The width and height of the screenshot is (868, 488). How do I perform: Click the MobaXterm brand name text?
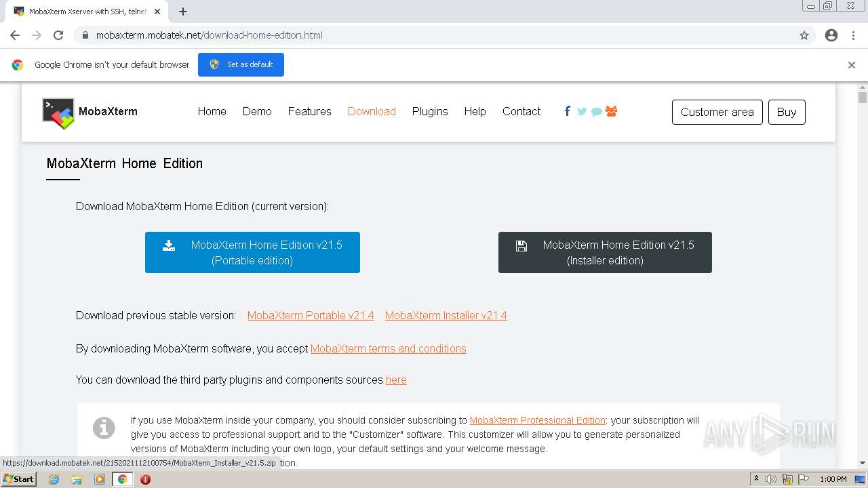[108, 112]
